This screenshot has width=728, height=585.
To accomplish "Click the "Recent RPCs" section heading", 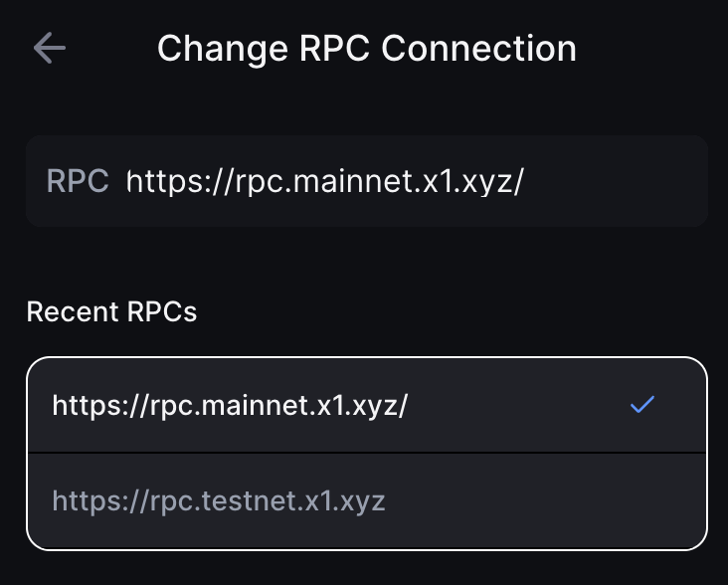I will click(x=111, y=311).
